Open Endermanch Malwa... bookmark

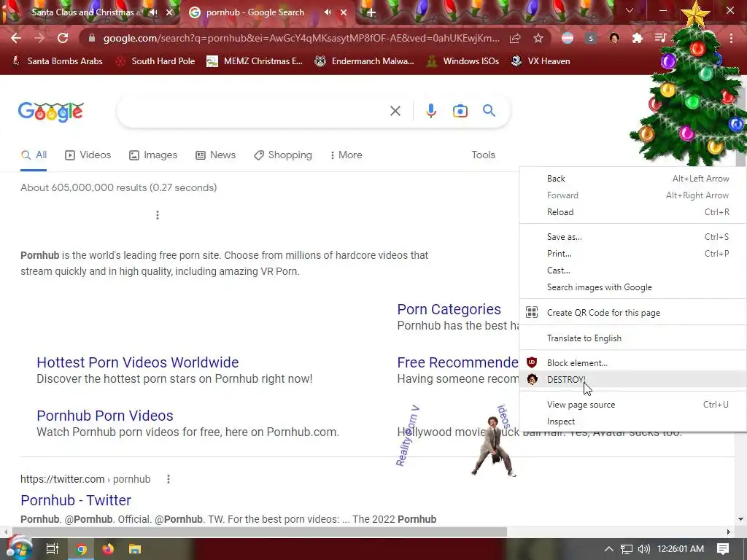[365, 61]
